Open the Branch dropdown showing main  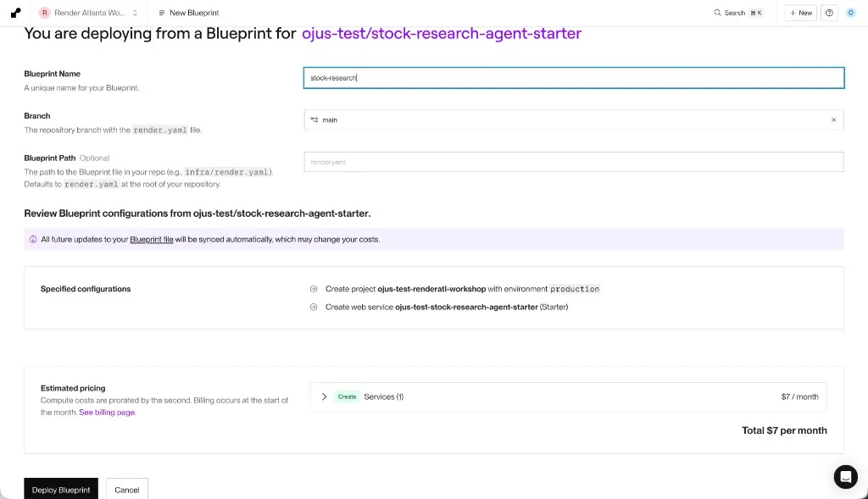(x=574, y=120)
